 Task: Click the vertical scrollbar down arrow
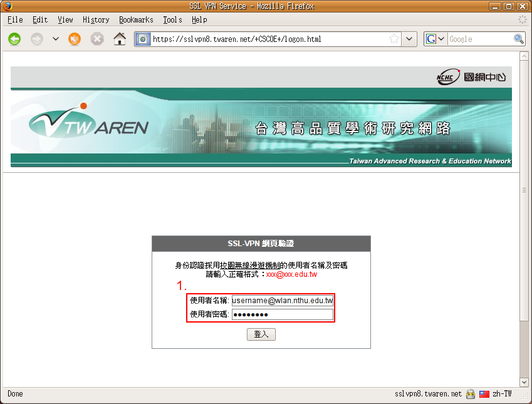[x=524, y=381]
